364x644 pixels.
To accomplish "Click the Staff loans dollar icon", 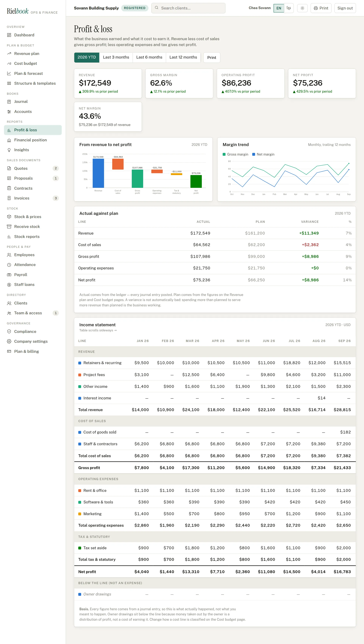I will [x=9, y=285].
